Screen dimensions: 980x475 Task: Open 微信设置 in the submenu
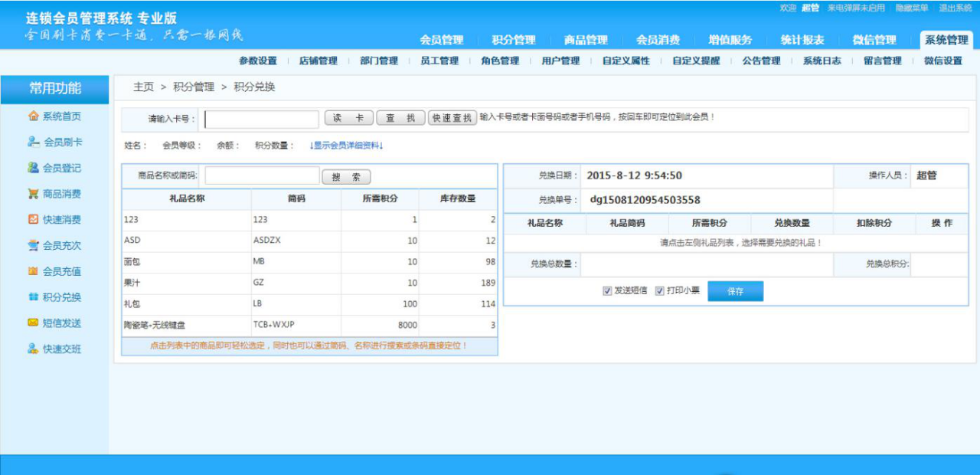click(942, 61)
